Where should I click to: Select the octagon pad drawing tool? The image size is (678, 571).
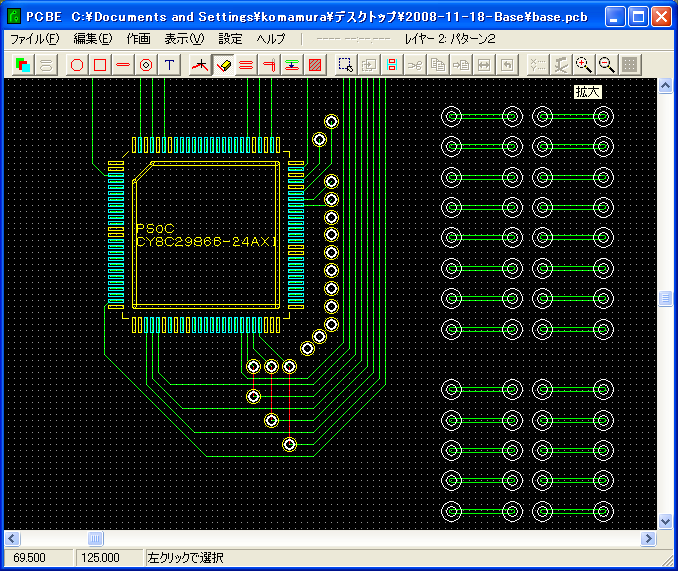coord(77,65)
